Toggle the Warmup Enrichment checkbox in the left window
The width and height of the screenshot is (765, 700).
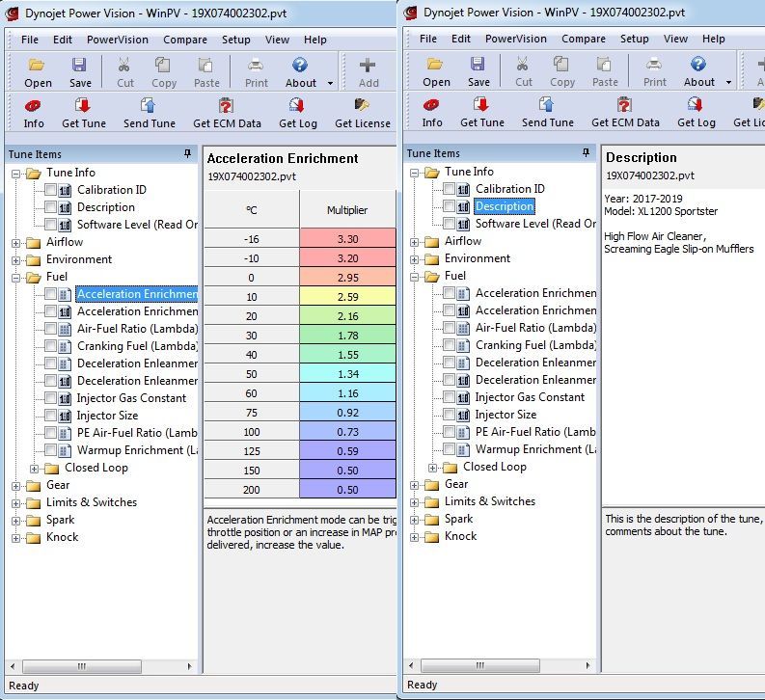[51, 450]
